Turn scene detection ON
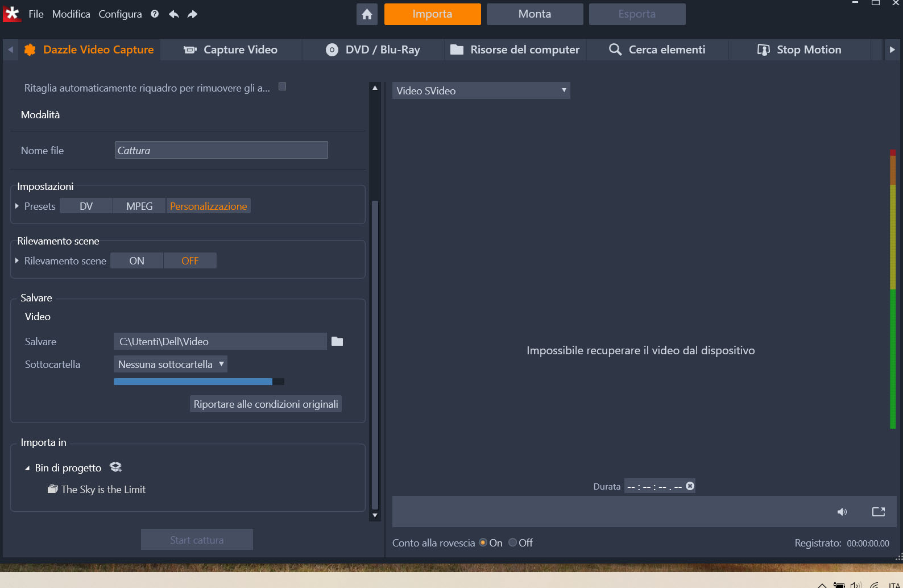903x588 pixels. tap(136, 260)
